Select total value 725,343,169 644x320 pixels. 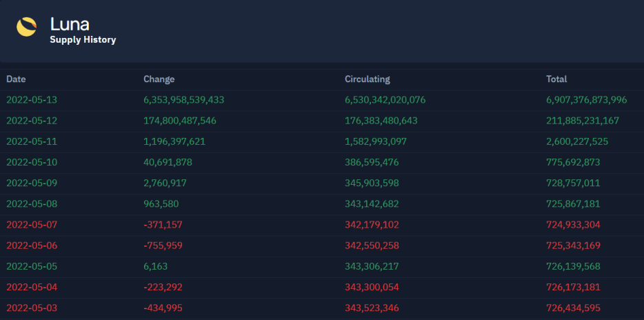click(x=573, y=246)
